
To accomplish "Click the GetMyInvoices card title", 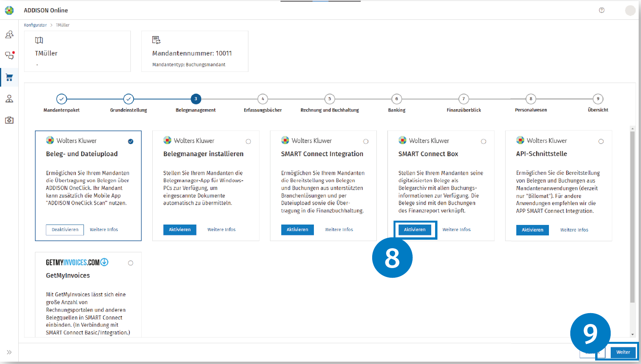I will [68, 275].
